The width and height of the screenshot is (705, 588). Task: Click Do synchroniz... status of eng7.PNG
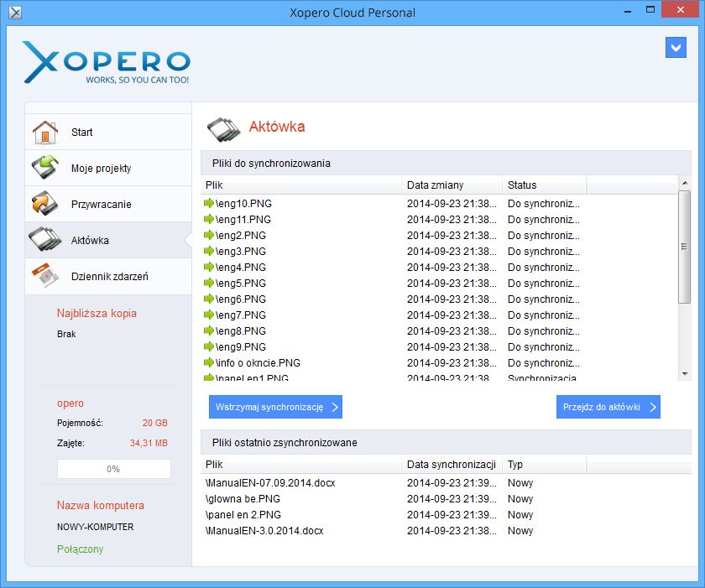pos(544,315)
